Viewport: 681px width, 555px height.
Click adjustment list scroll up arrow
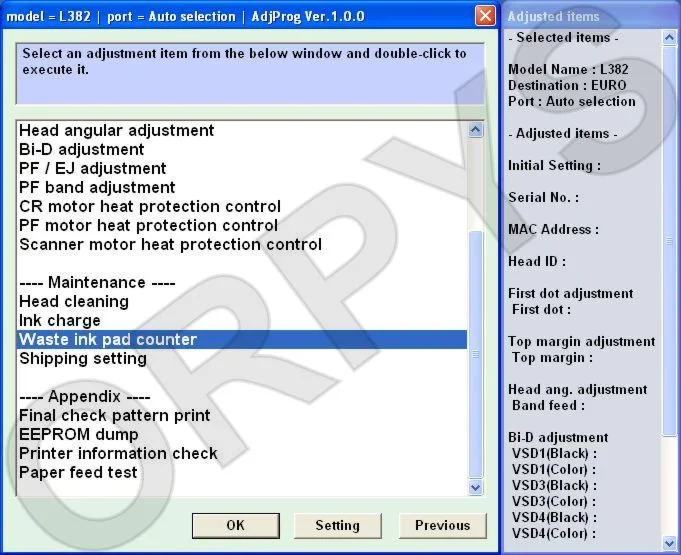(x=476, y=129)
